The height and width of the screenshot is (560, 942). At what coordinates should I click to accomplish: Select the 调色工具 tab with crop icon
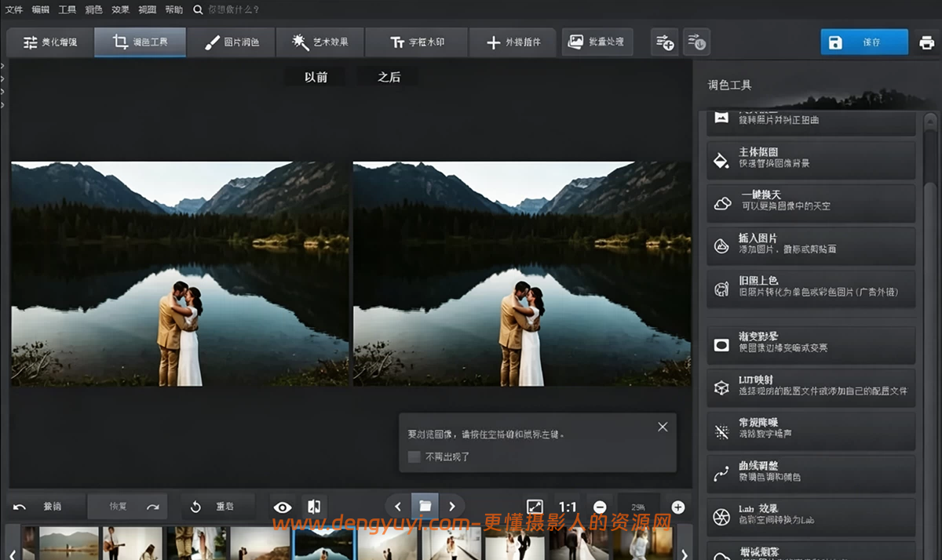point(141,42)
